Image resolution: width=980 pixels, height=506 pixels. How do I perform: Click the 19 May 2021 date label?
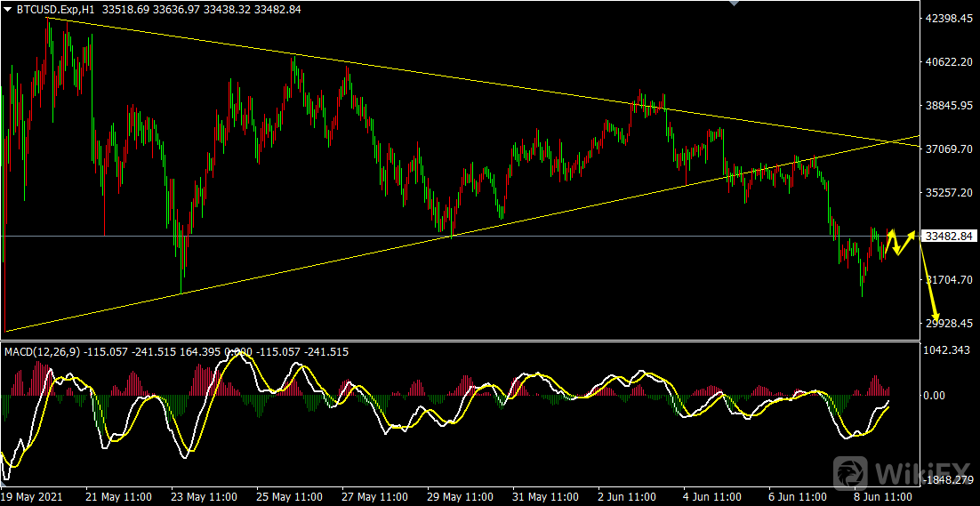(x=34, y=496)
